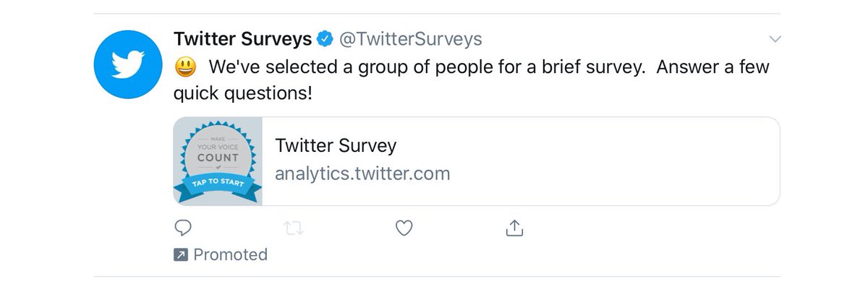The height and width of the screenshot is (282, 868).
Task: Like the tweet with the heart icon
Action: [404, 228]
